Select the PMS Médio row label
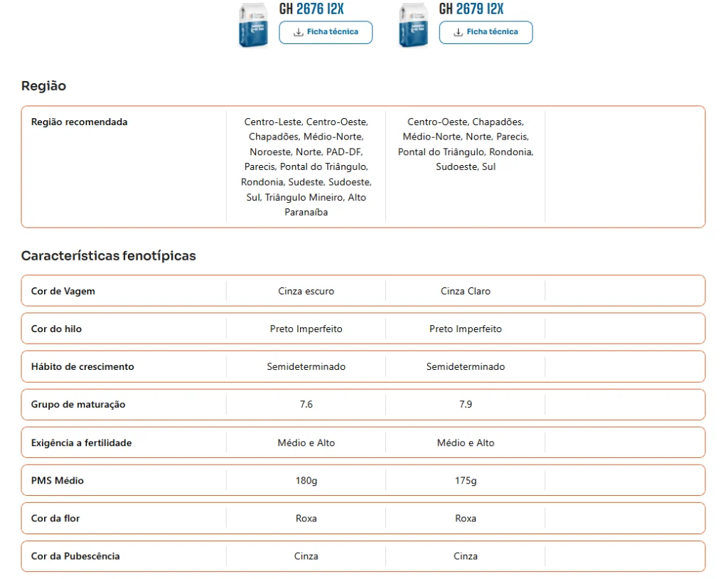The width and height of the screenshot is (728, 579). (x=57, y=481)
